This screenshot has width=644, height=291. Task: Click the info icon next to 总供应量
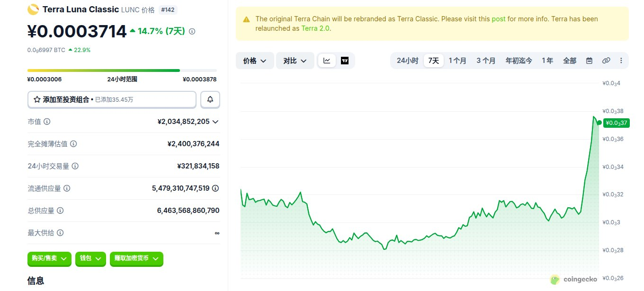(x=60, y=211)
